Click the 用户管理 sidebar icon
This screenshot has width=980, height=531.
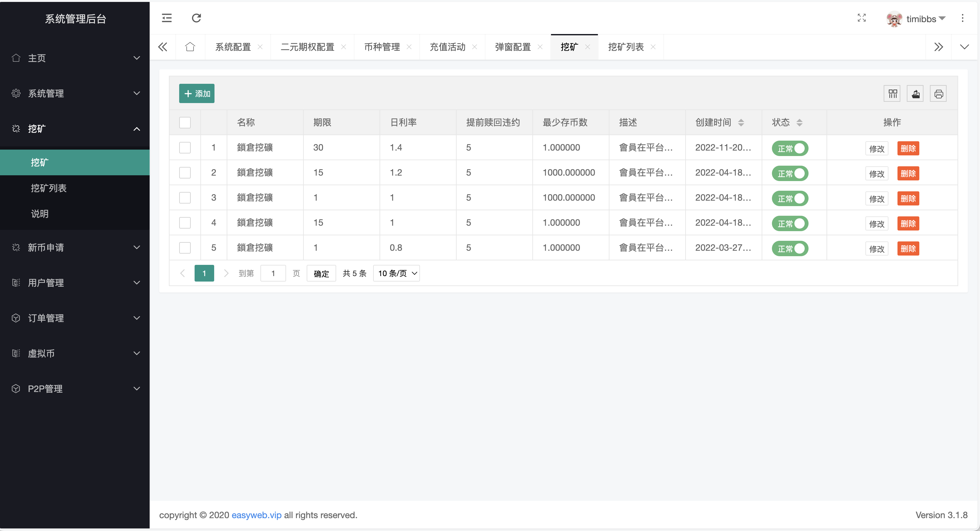(x=16, y=283)
